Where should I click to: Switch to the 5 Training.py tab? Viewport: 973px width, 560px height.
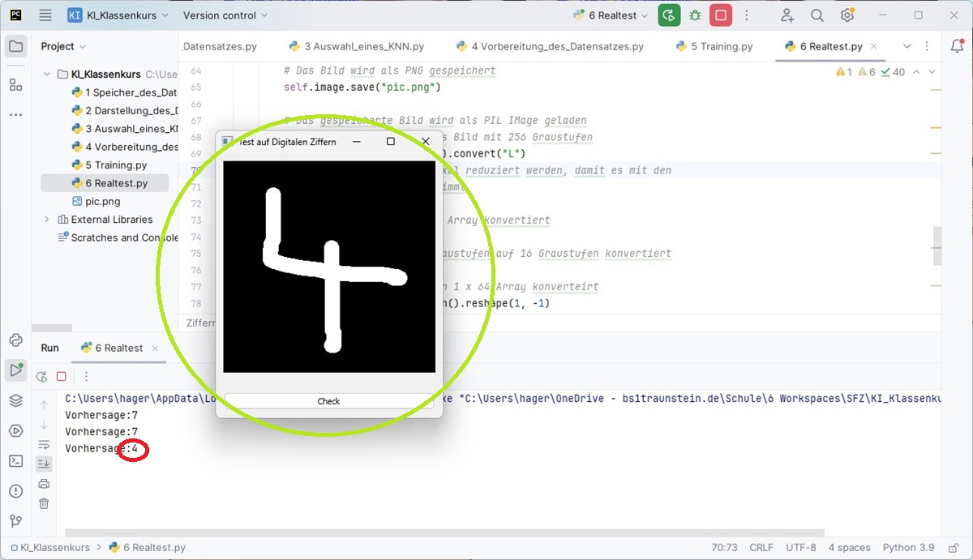pos(714,46)
